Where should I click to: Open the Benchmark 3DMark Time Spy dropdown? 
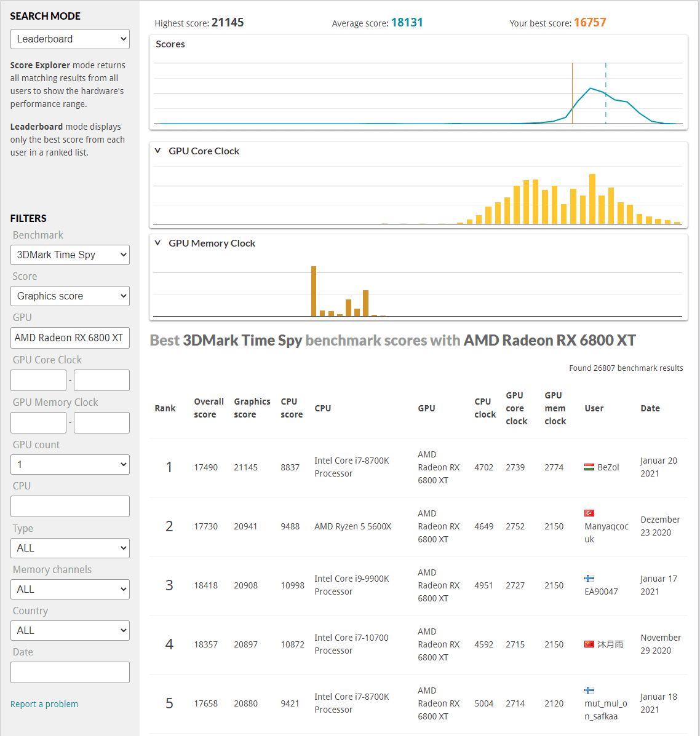pos(70,255)
